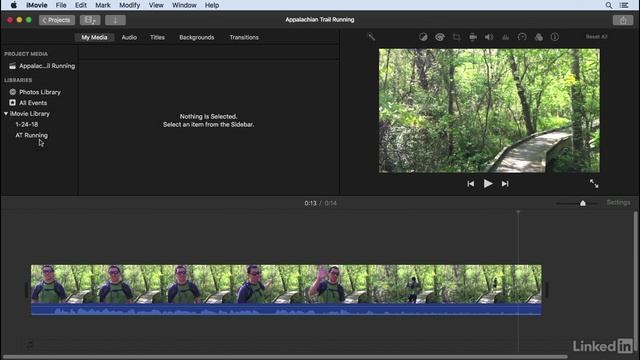Adjust the timeline zoom slider
This screenshot has width=640, height=360.
(x=583, y=203)
